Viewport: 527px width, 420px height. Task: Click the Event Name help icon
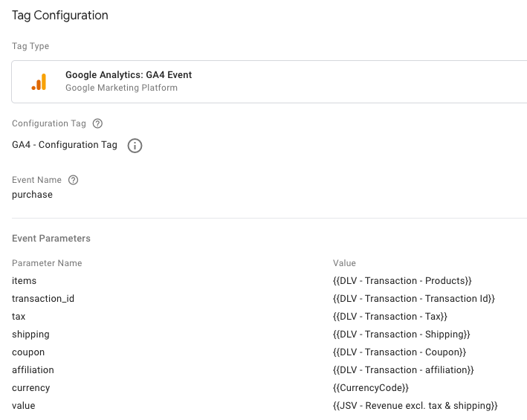(x=73, y=180)
